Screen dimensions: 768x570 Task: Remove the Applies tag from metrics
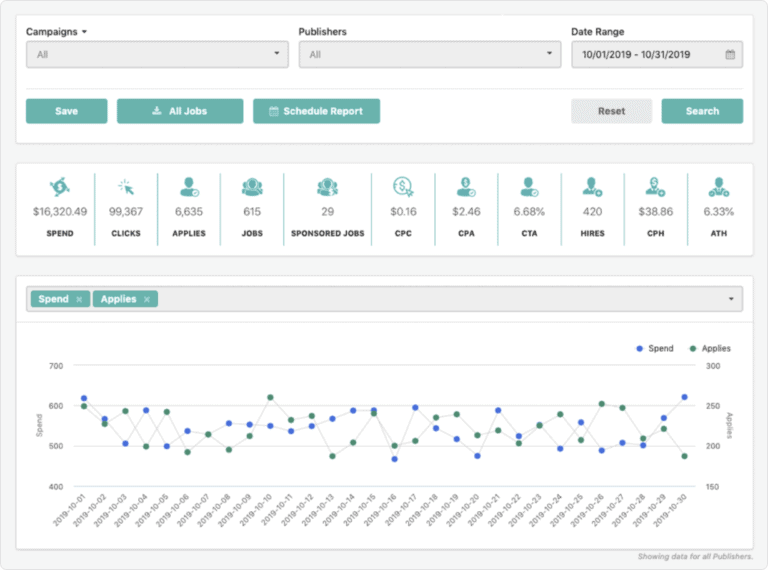[x=147, y=299]
